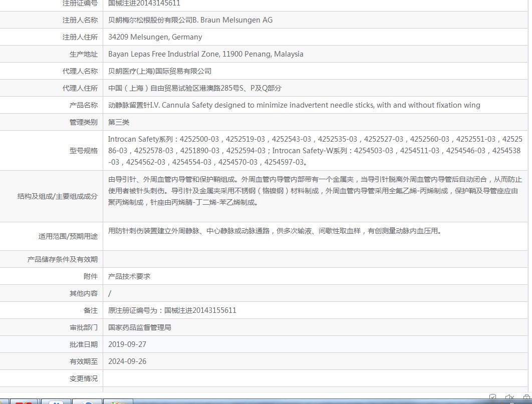The height and width of the screenshot is (404, 532).
Task: Select the registrant name 贝朗梅尔松根股份有限公司B. Braun Melsungen AG
Action: click(x=190, y=21)
